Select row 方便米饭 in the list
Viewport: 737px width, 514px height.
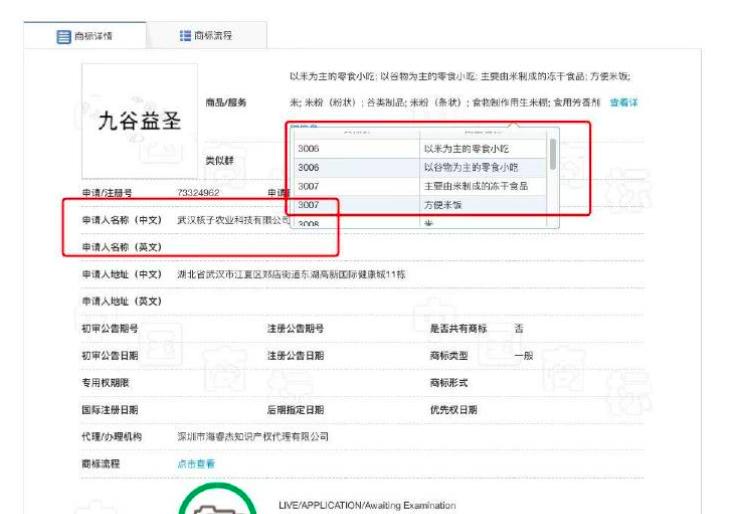[443, 205]
